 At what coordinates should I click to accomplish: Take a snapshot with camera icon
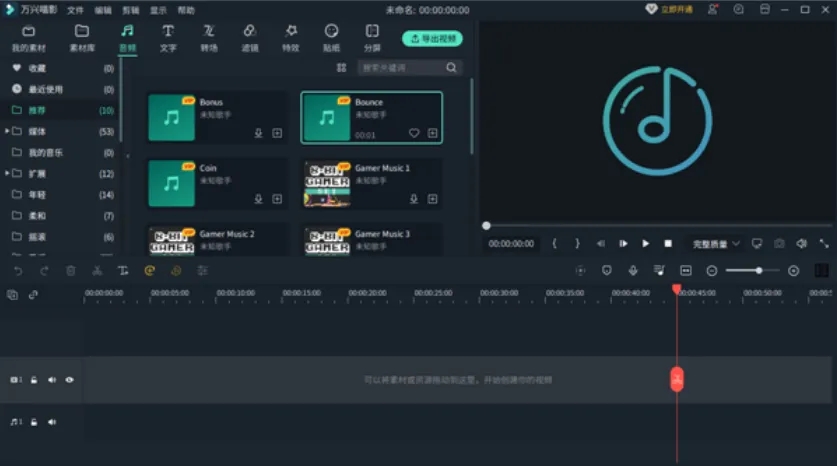pos(779,244)
